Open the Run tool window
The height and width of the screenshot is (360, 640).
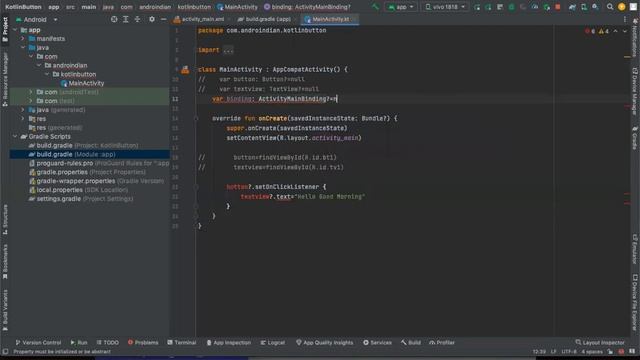(79, 342)
